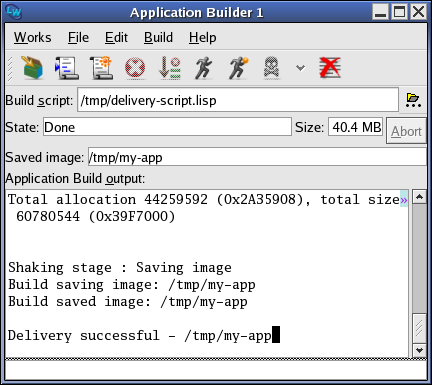Click the "60780544 (0x39F7000)" output line
Image resolution: width=432 pixels, height=385 pixels.
pos(96,216)
